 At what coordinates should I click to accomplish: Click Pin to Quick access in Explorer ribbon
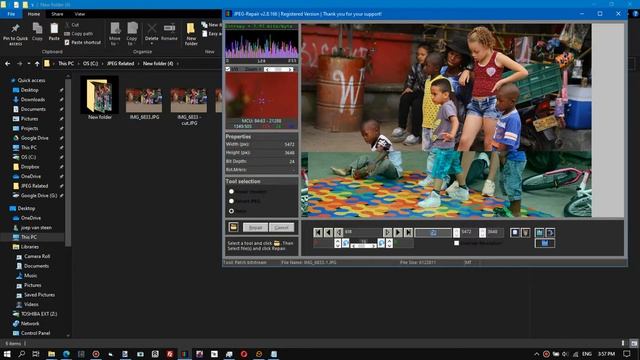[16, 34]
